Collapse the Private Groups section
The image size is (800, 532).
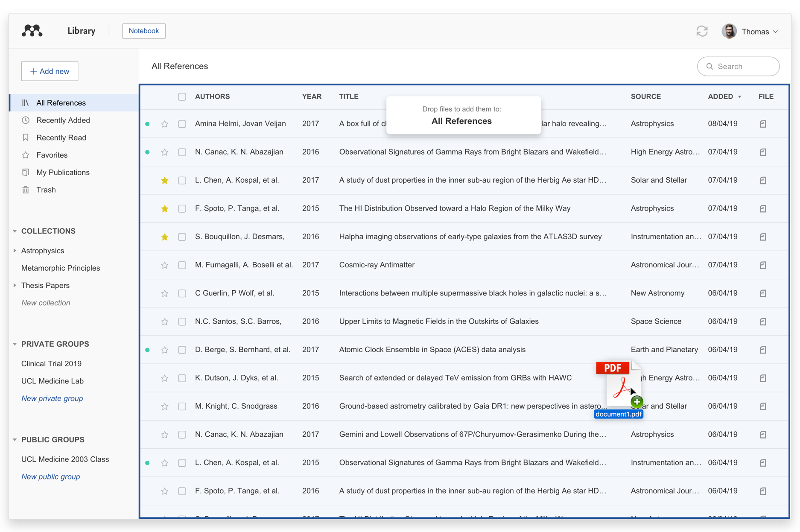(15, 344)
